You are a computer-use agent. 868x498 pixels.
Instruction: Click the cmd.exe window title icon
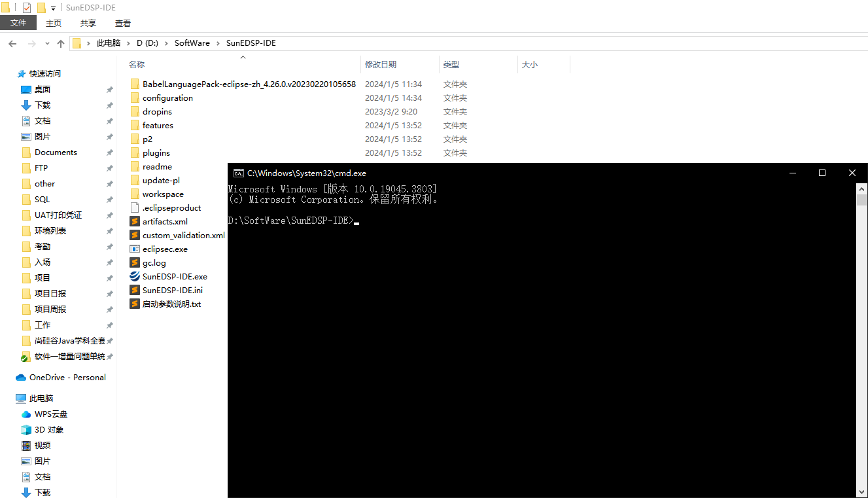coord(239,173)
